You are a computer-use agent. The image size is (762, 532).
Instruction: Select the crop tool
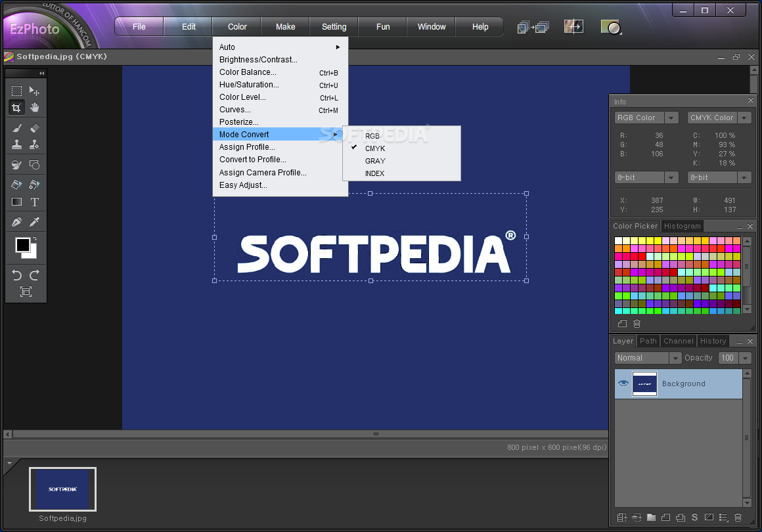(16, 108)
